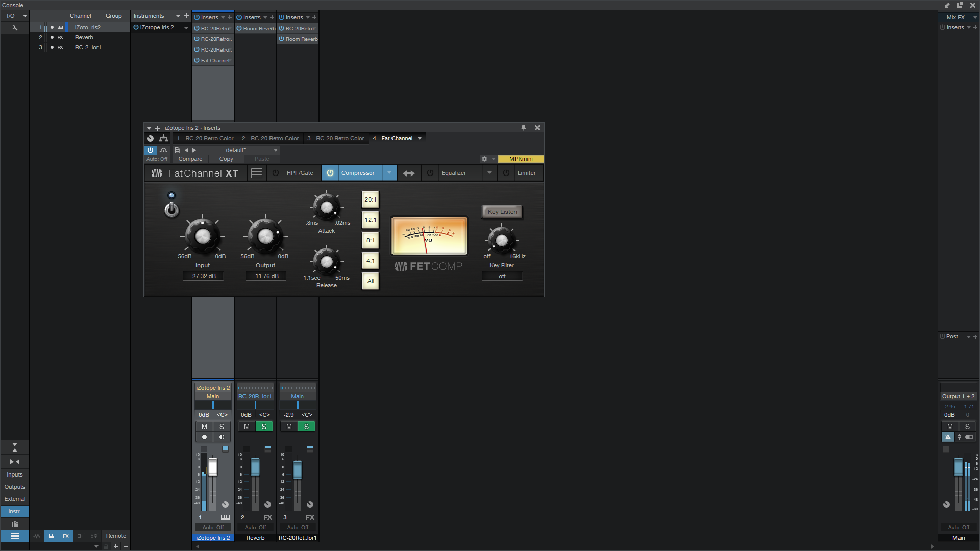Solo the Reverb channel
This screenshot has width=980, height=551.
(x=264, y=426)
